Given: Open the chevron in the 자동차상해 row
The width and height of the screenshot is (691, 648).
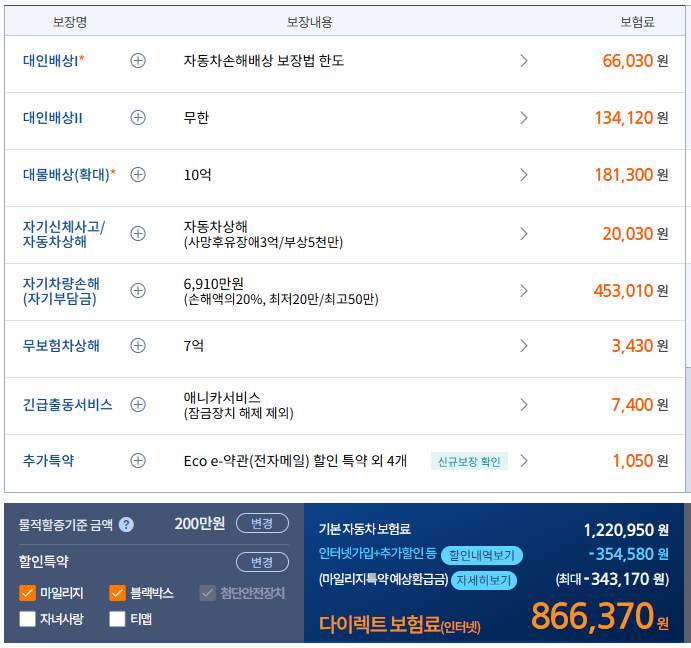Looking at the screenshot, I should pos(524,234).
